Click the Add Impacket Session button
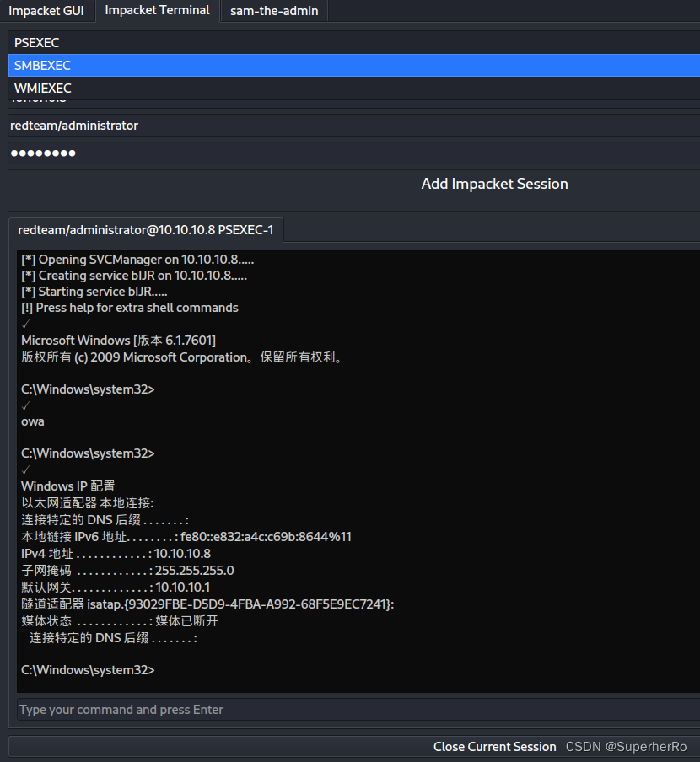 (x=494, y=184)
